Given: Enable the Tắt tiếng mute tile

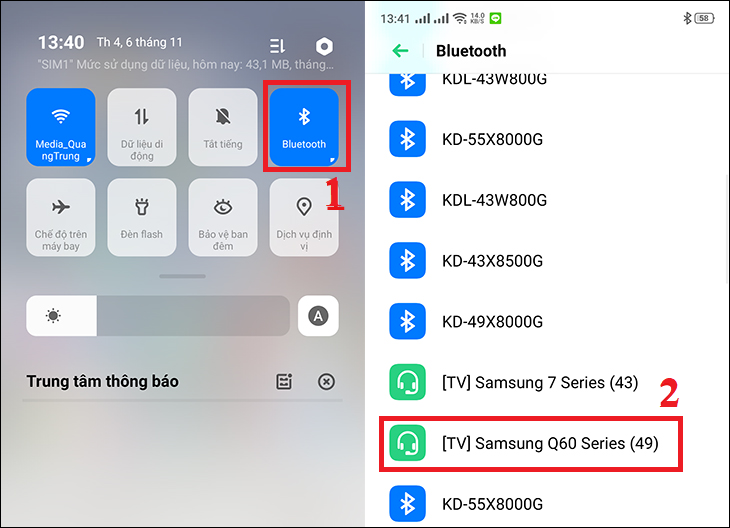Looking at the screenshot, I should tap(223, 127).
